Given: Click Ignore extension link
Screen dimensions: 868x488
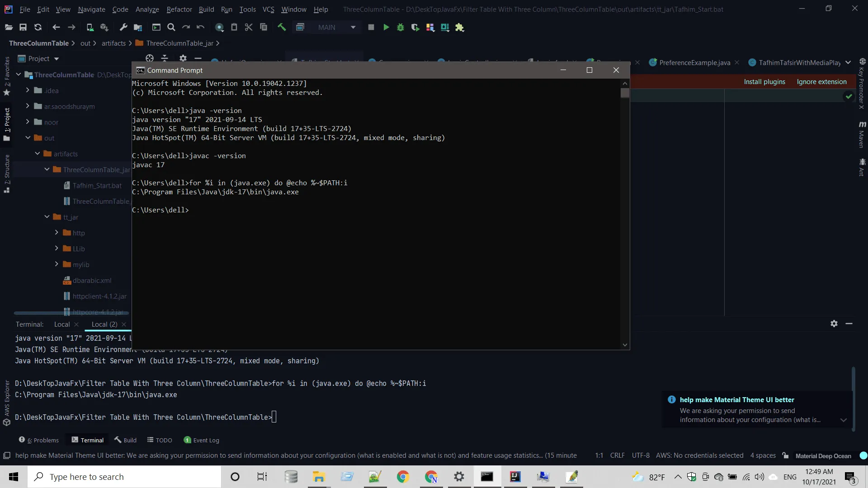Looking at the screenshot, I should pos(821,82).
